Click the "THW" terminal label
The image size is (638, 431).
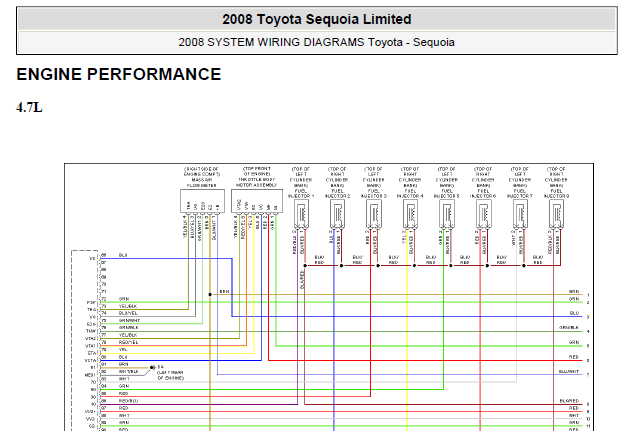pos(91,331)
